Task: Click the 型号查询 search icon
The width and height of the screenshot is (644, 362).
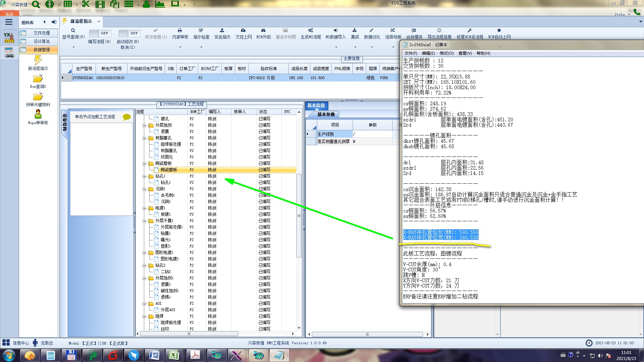Action: tap(73, 31)
